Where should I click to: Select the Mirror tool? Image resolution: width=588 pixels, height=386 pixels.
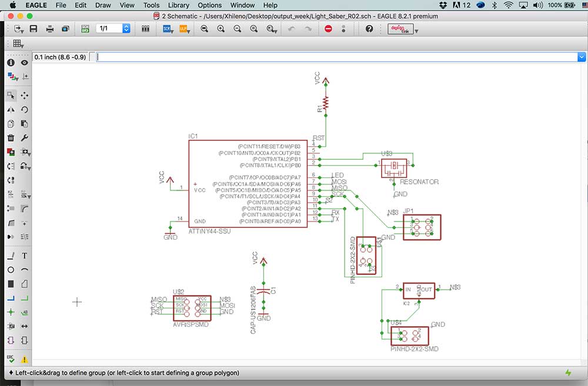pyautogui.click(x=11, y=109)
